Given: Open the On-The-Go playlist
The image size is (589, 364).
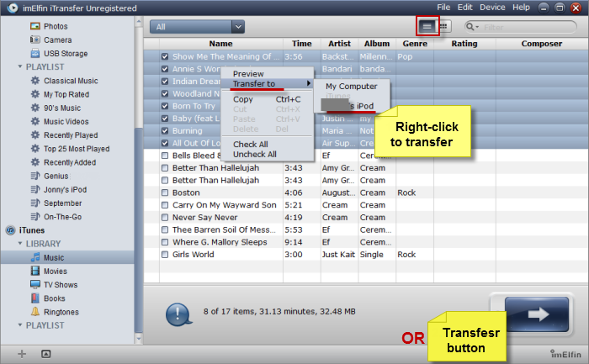Looking at the screenshot, I should pos(62,217).
